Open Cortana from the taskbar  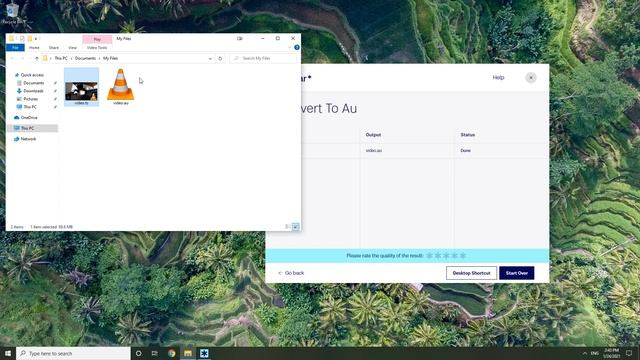point(138,353)
